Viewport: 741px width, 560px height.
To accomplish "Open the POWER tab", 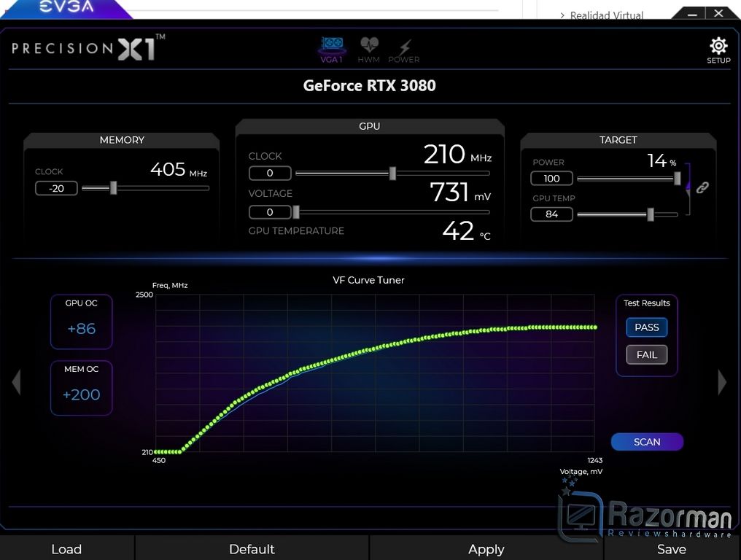I will click(x=404, y=51).
